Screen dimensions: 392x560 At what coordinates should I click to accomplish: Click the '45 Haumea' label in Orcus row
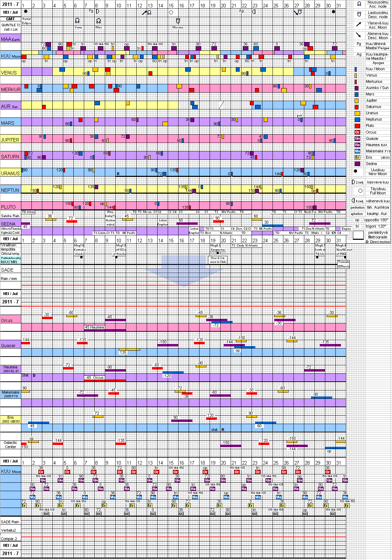(x=94, y=327)
